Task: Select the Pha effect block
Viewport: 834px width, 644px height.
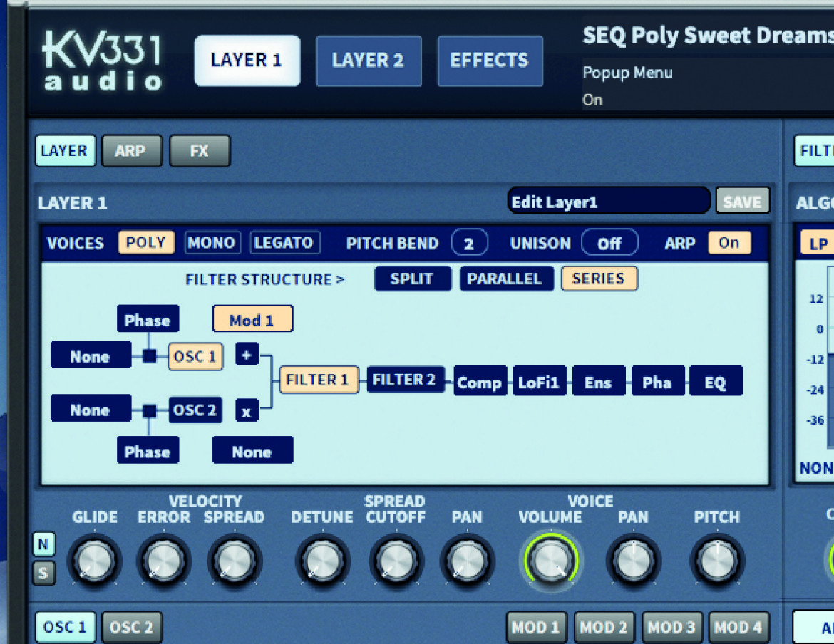Action: coord(658,380)
